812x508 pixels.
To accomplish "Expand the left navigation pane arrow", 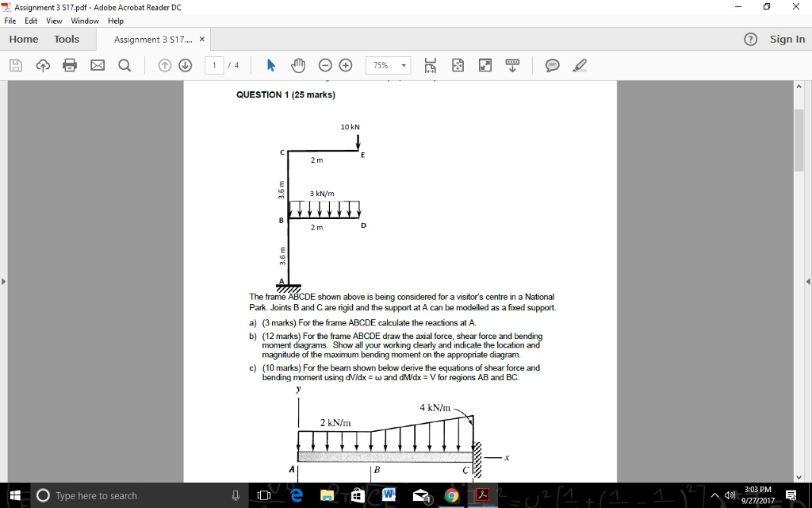I will (5, 279).
